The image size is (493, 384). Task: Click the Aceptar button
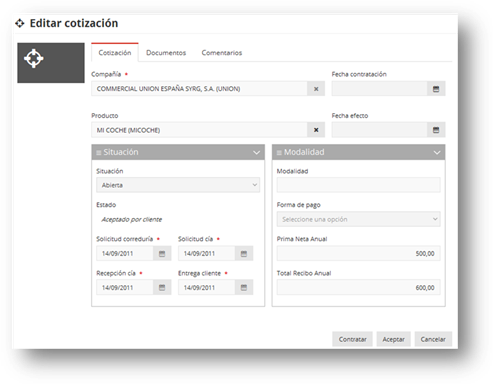[393, 339]
